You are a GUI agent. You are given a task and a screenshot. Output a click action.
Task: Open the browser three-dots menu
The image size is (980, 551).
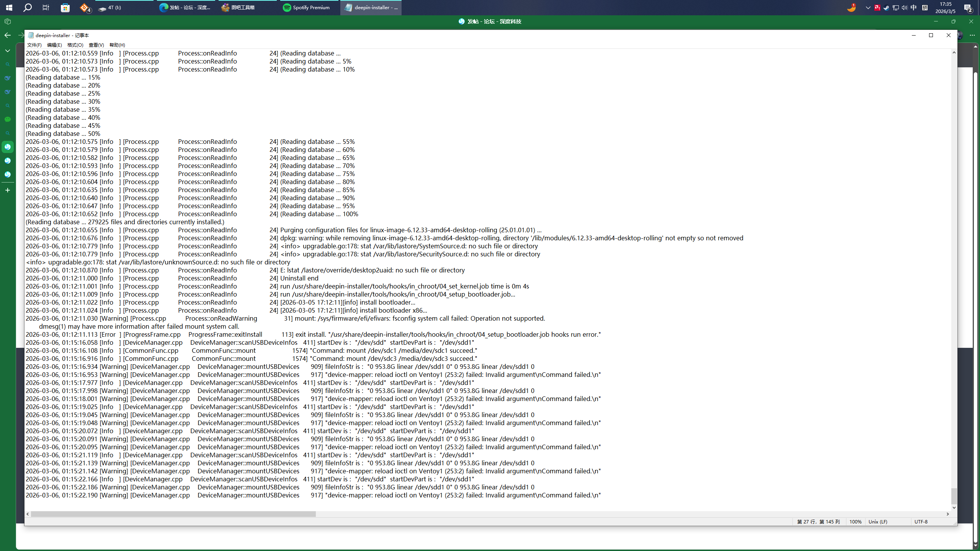tap(972, 35)
